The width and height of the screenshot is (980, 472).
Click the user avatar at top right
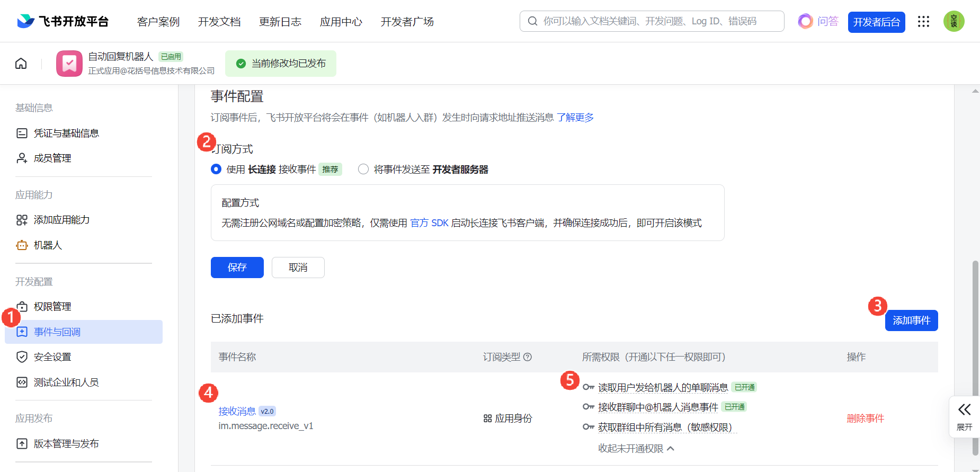pos(954,22)
